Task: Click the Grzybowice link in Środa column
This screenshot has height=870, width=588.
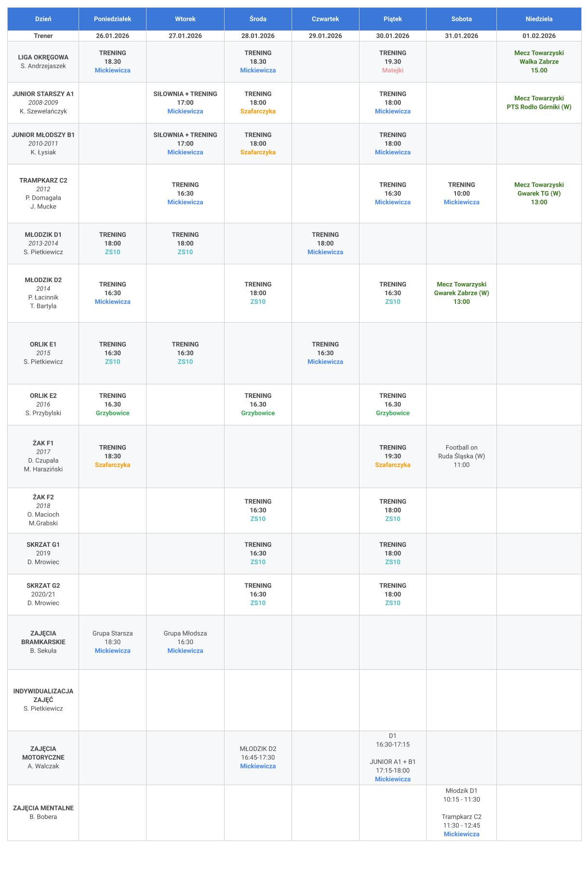Action: pyautogui.click(x=258, y=413)
